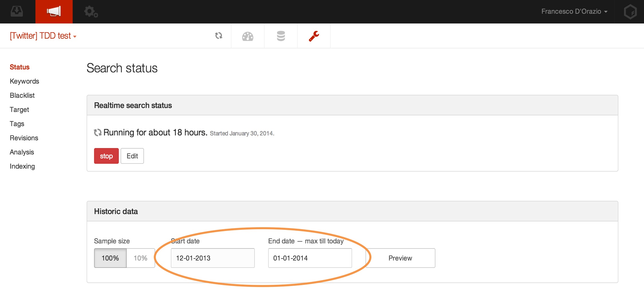
Task: Click the refresh arrows icon in project toolbar
Action: pyautogui.click(x=218, y=36)
